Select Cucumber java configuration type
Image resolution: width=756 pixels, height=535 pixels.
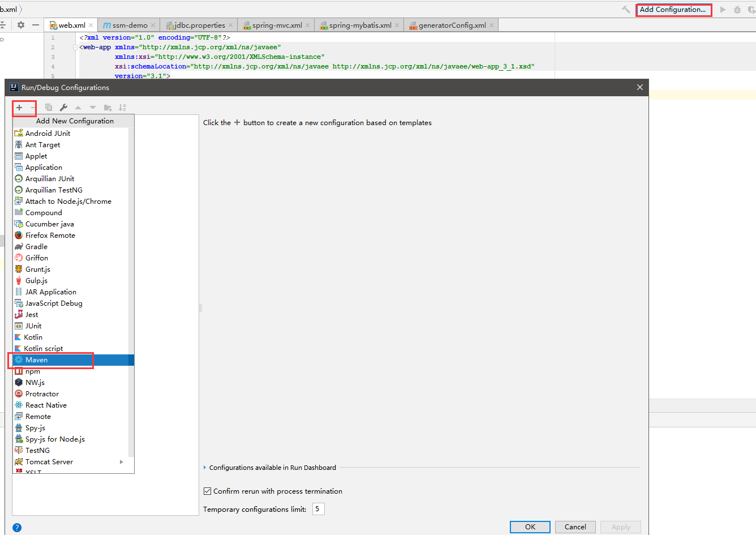pos(71,224)
